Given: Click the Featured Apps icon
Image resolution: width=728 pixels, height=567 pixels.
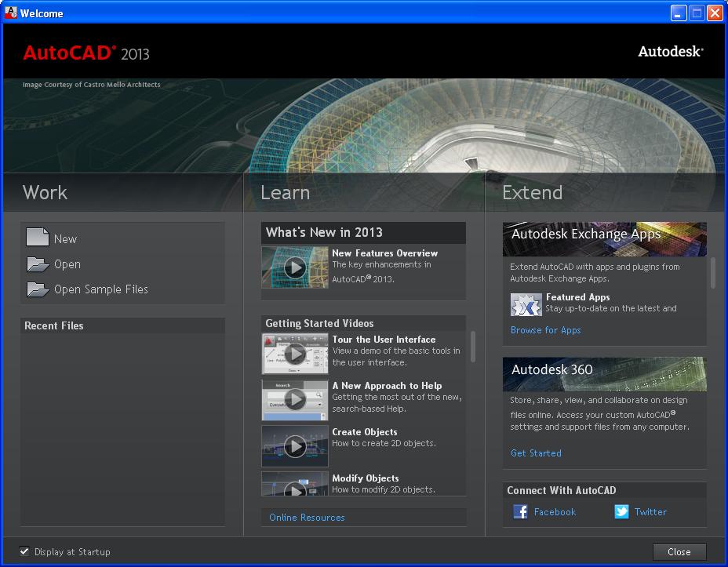Looking at the screenshot, I should [x=526, y=304].
